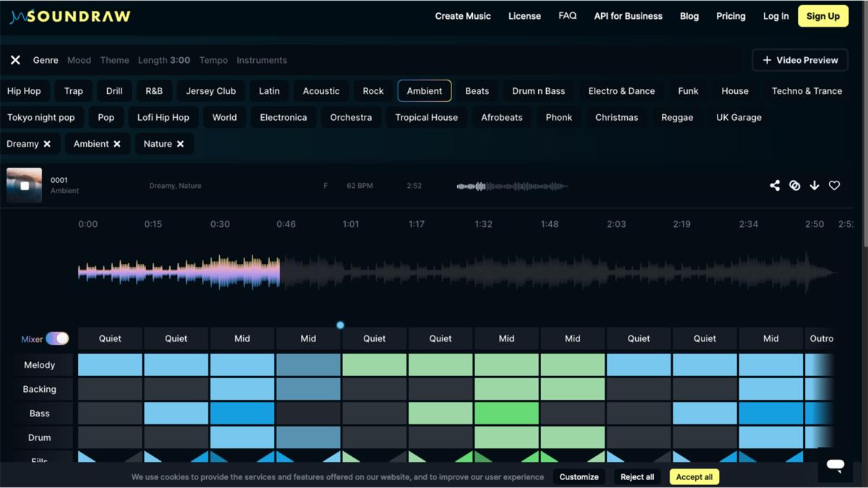
Task: Click the Video Preview button
Action: (x=800, y=60)
